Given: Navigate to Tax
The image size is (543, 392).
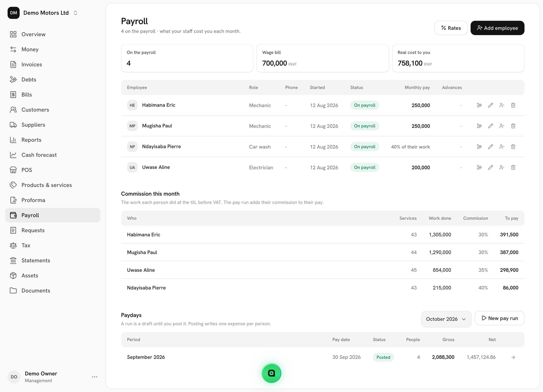Looking at the screenshot, I should (53, 245).
